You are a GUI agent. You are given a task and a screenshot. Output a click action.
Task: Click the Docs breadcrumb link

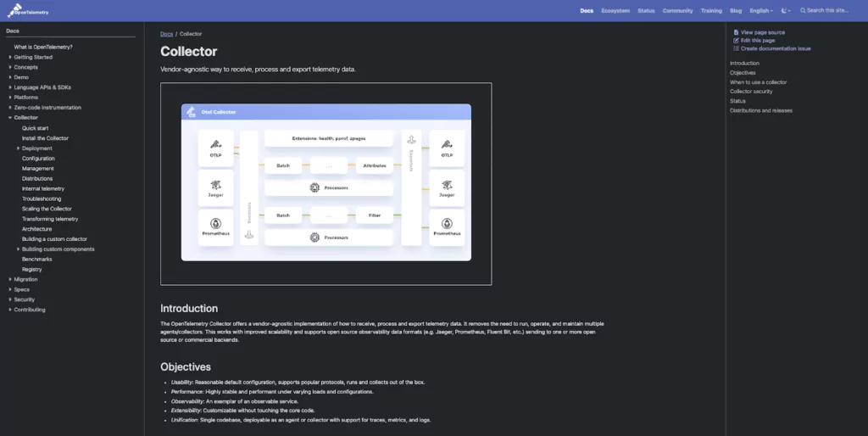point(167,34)
